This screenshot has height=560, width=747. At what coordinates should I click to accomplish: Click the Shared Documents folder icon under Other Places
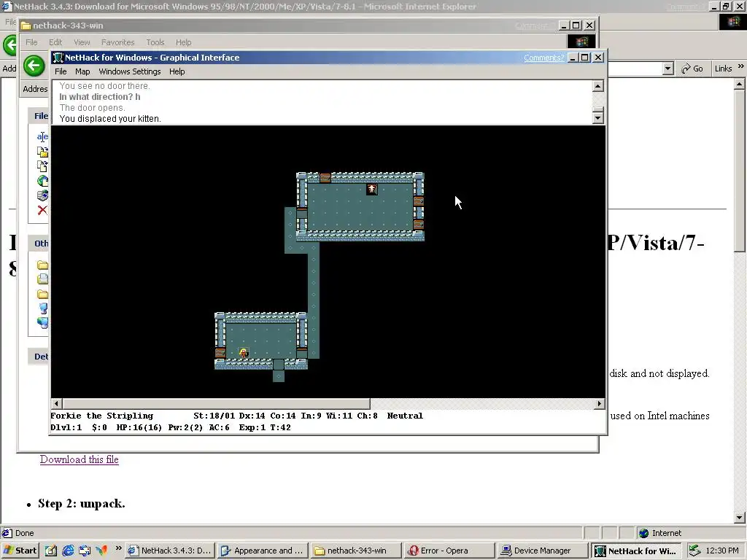[42, 294]
